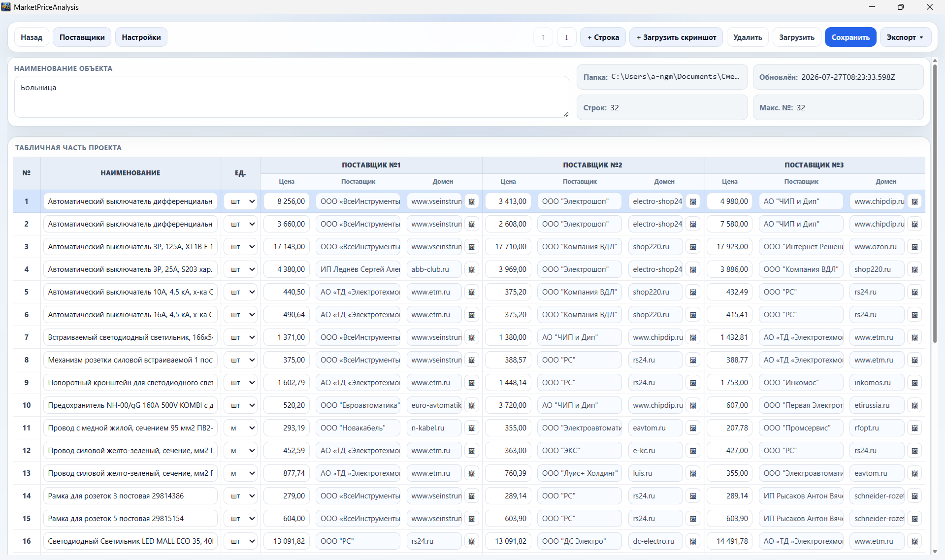Go back with the Назад button

point(32,37)
